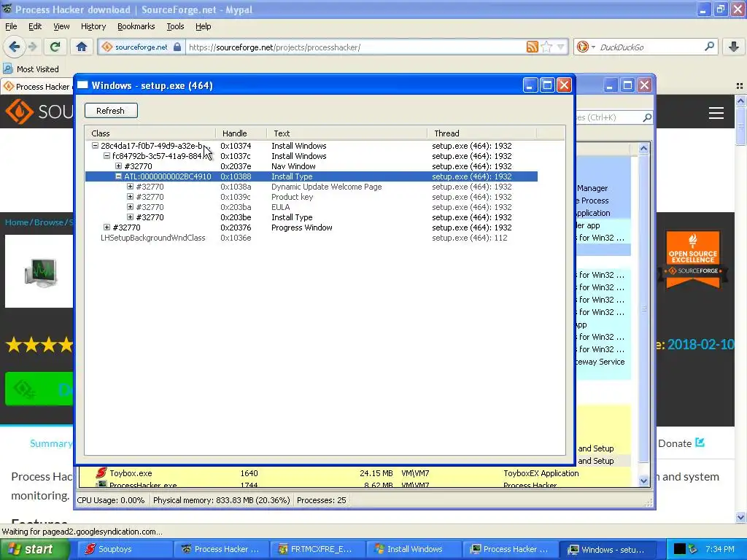Viewport: 747px width, 560px height.
Task: Click the Toybox.exe process icon
Action: [101, 472]
